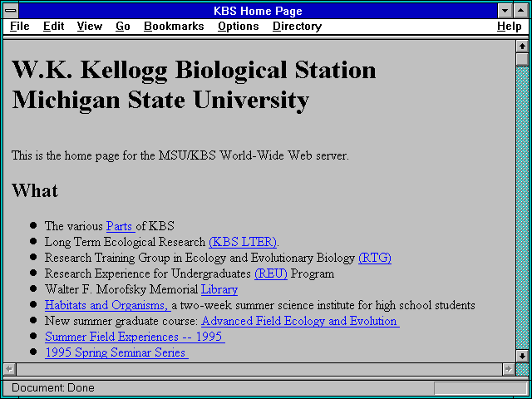
Task: Open Advanced Field Ecology and Evolution link
Action: (300, 321)
